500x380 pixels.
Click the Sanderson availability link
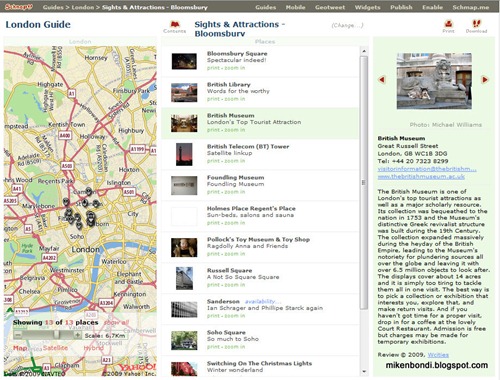tap(262, 301)
